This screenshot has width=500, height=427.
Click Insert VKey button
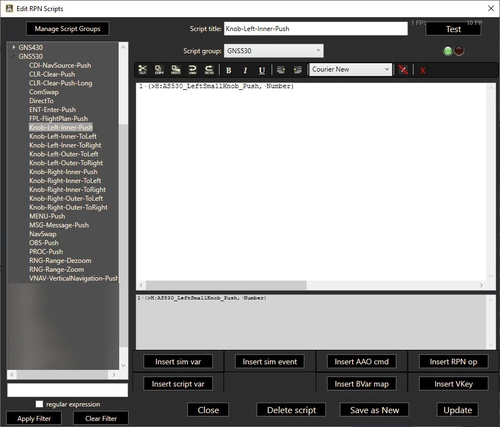click(x=453, y=384)
